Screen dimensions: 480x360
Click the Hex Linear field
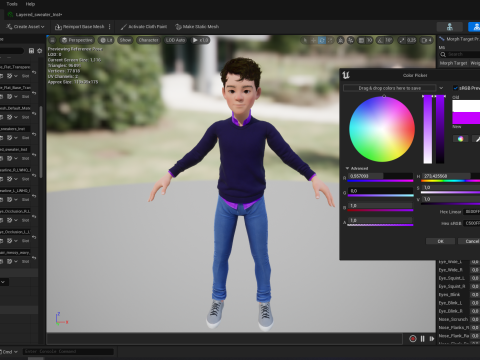pyautogui.click(x=472, y=212)
